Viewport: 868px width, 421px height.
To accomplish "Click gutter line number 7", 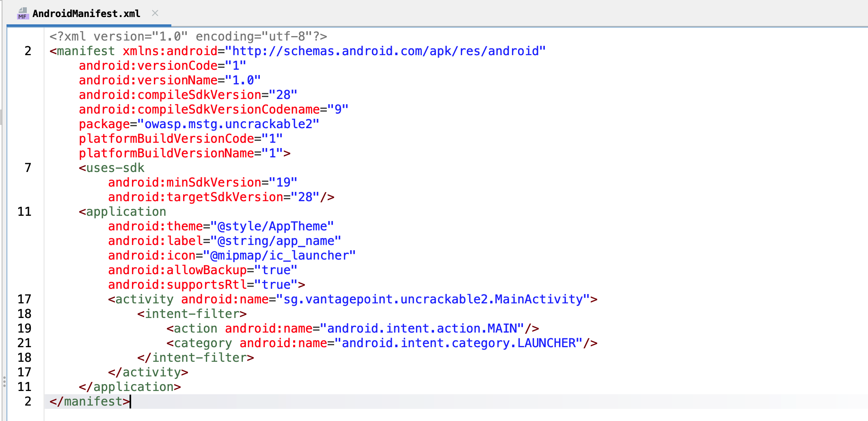I will [x=28, y=168].
